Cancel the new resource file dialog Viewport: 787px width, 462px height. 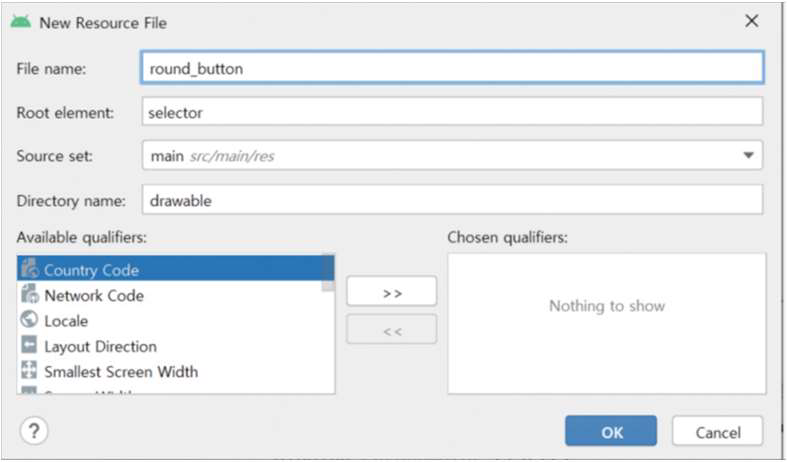click(718, 431)
